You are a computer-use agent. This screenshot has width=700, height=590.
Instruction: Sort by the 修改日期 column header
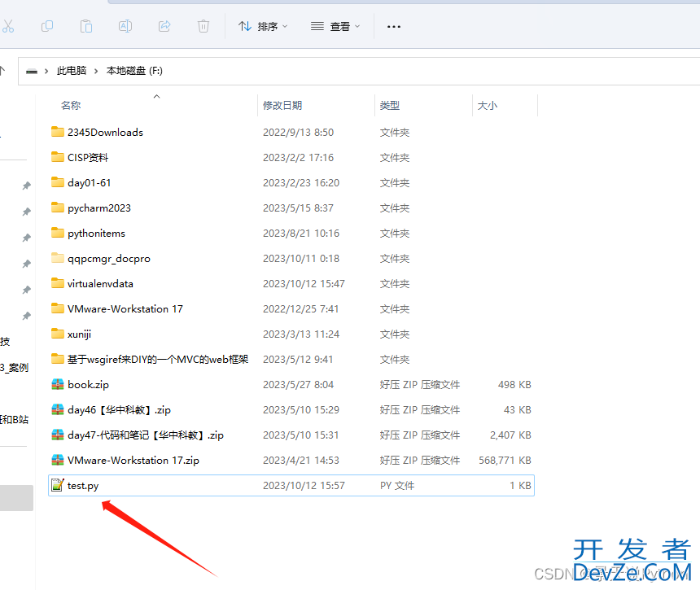pos(282,105)
